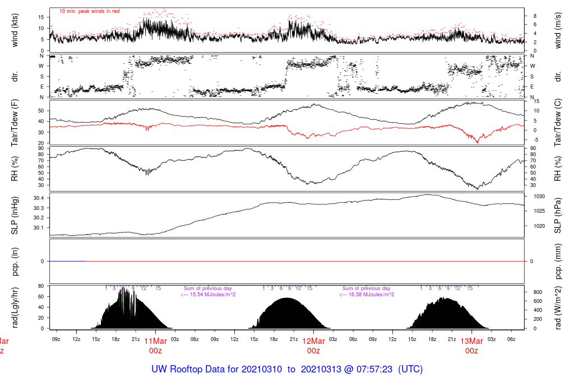Click the "30.4" tick on SLP axis
Viewport: 574px width, 392px height.
pyautogui.click(x=39, y=198)
